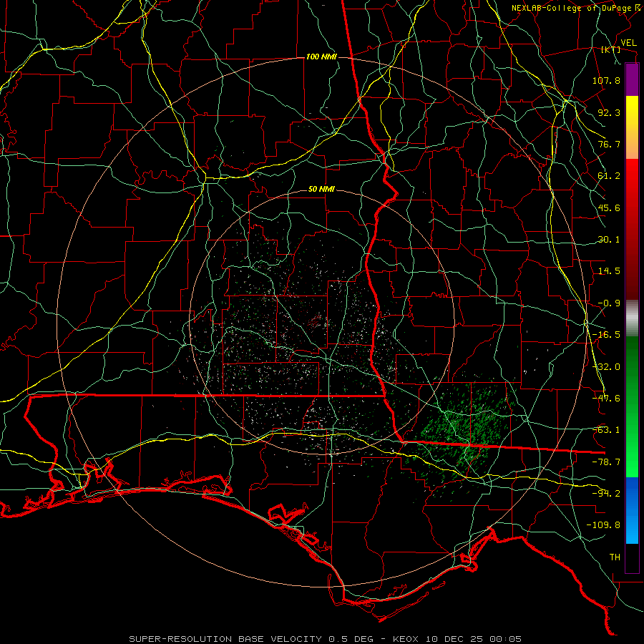Screen dimensions: 644x644
Task: Click the 92.3 velocity legend value
Action: click(x=609, y=112)
